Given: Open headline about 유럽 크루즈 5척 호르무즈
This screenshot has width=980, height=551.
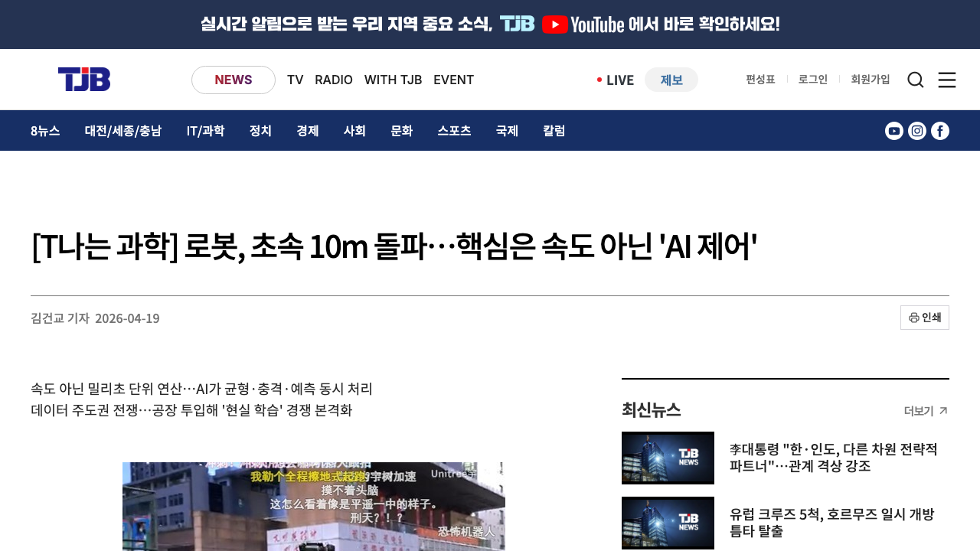Looking at the screenshot, I should [831, 522].
